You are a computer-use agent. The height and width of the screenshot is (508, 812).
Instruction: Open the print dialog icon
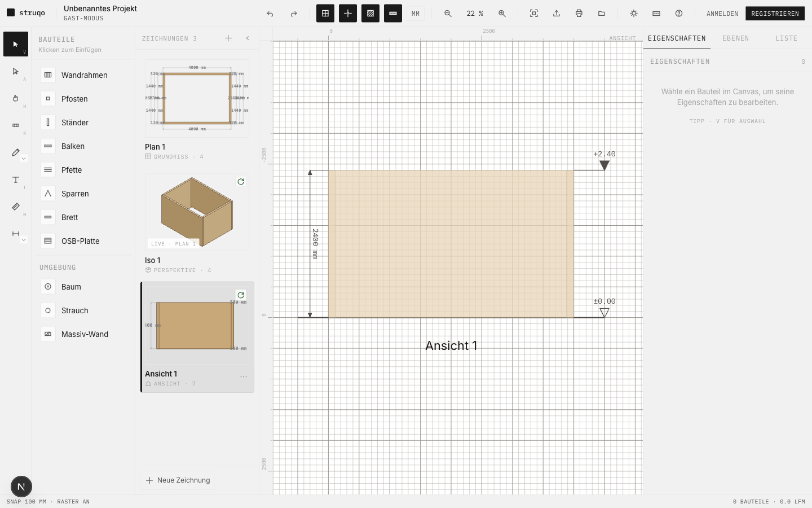tap(579, 14)
